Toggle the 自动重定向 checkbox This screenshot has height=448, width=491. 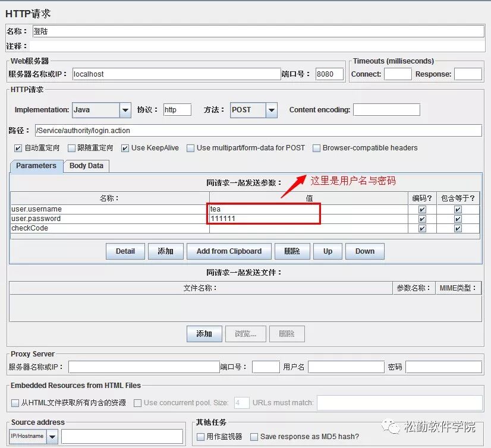(x=18, y=148)
